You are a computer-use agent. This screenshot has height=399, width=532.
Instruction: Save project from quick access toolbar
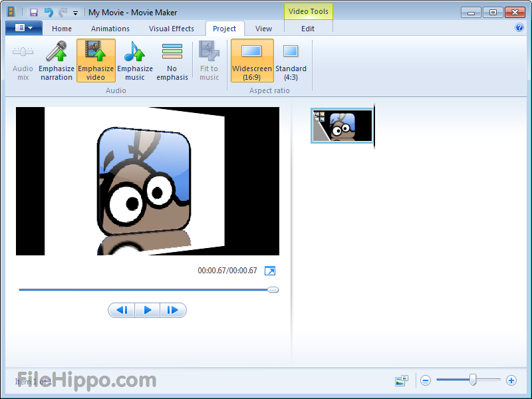click(x=34, y=13)
